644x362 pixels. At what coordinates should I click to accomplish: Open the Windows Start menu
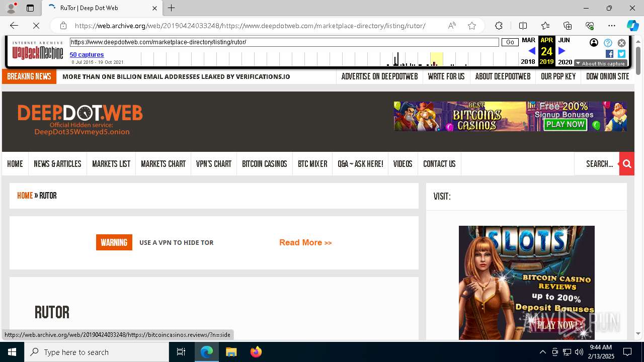[12, 352]
